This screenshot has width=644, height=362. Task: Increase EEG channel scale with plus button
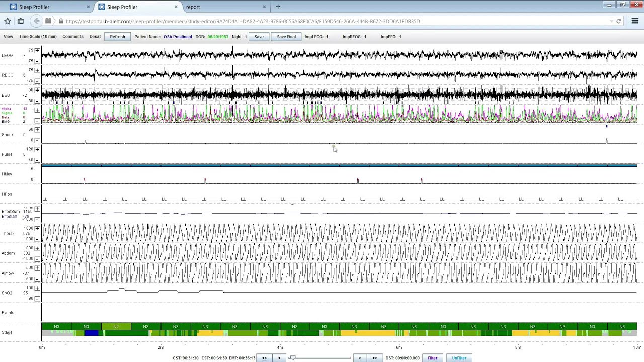37,90
